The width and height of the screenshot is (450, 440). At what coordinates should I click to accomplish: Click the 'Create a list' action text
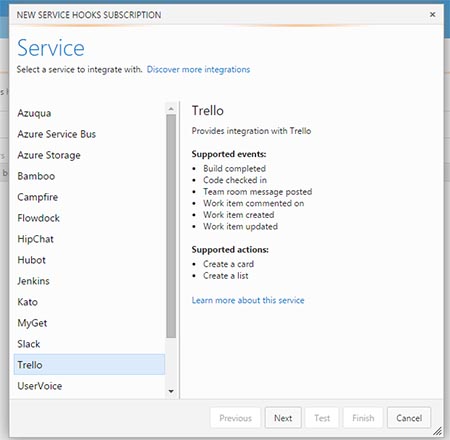(226, 276)
